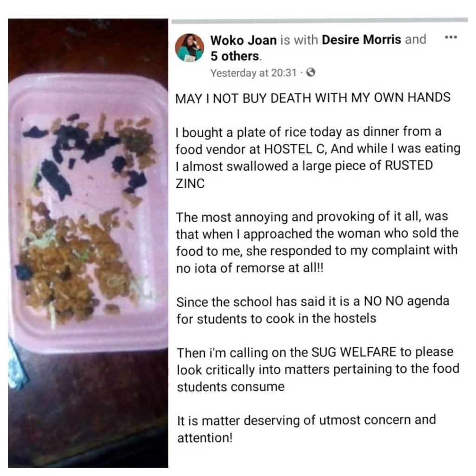
Task: Click the 'NO NO agenda' paragraph
Action: [313, 310]
